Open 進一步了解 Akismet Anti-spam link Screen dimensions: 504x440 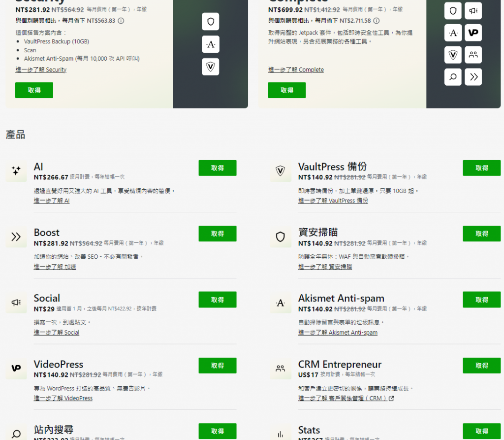tap(338, 332)
